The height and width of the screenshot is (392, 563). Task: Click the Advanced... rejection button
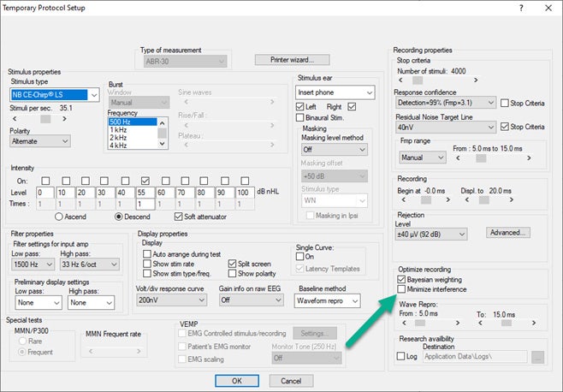click(507, 233)
